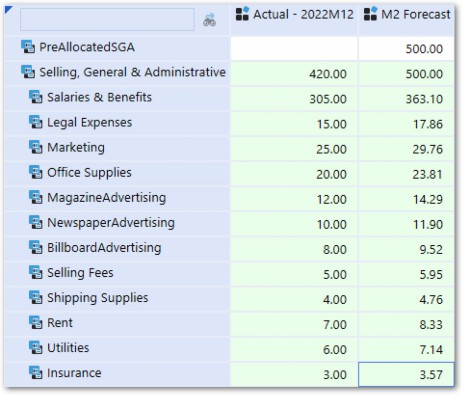Select the Rent row label
The width and height of the screenshot is (463, 395).
(x=60, y=323)
